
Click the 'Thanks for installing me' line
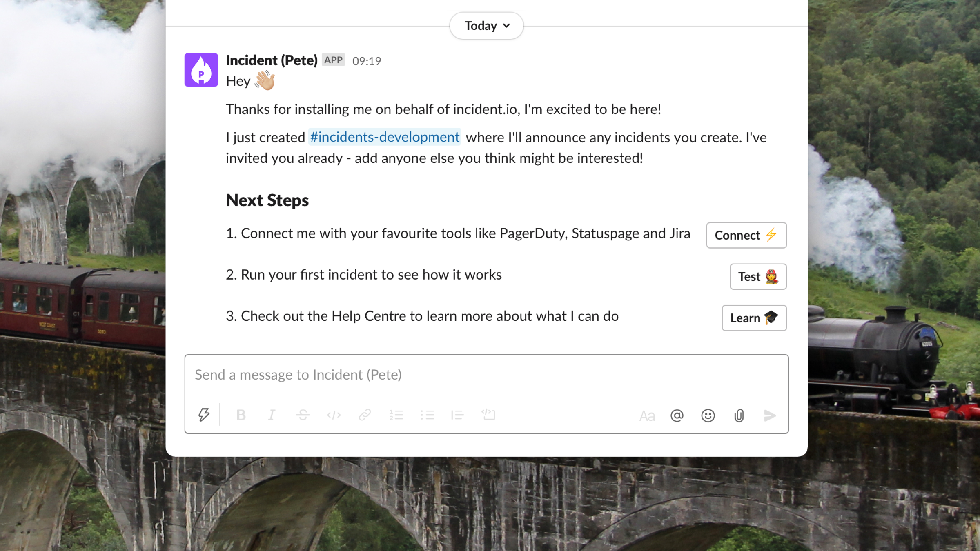443,109
